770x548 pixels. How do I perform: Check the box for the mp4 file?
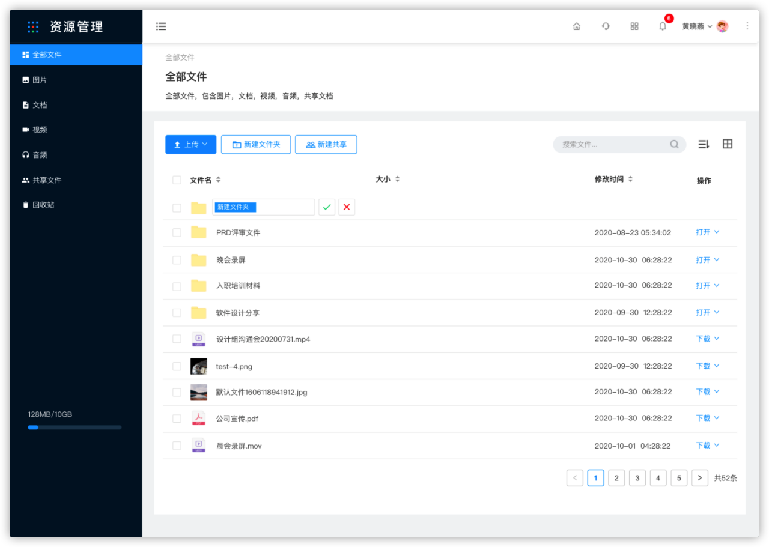[176, 339]
